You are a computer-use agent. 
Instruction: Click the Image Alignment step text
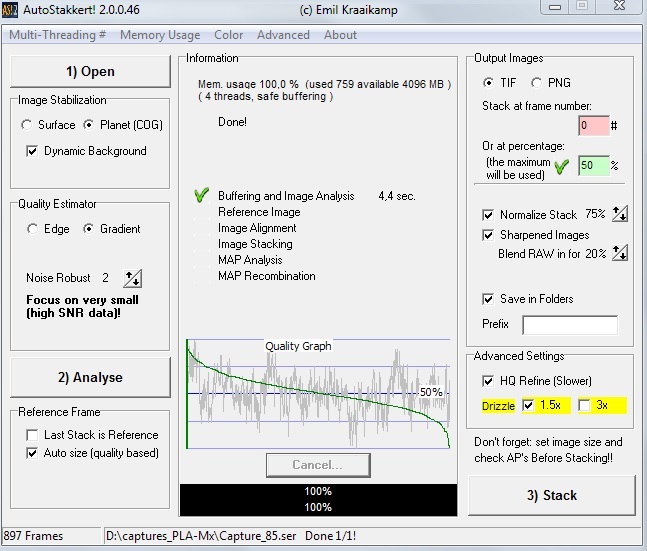pos(257,228)
